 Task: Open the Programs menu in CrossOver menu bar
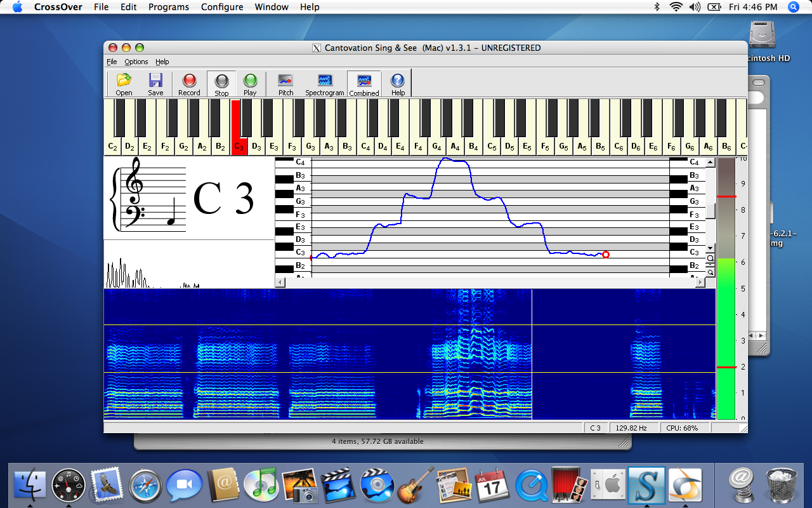pyautogui.click(x=169, y=7)
